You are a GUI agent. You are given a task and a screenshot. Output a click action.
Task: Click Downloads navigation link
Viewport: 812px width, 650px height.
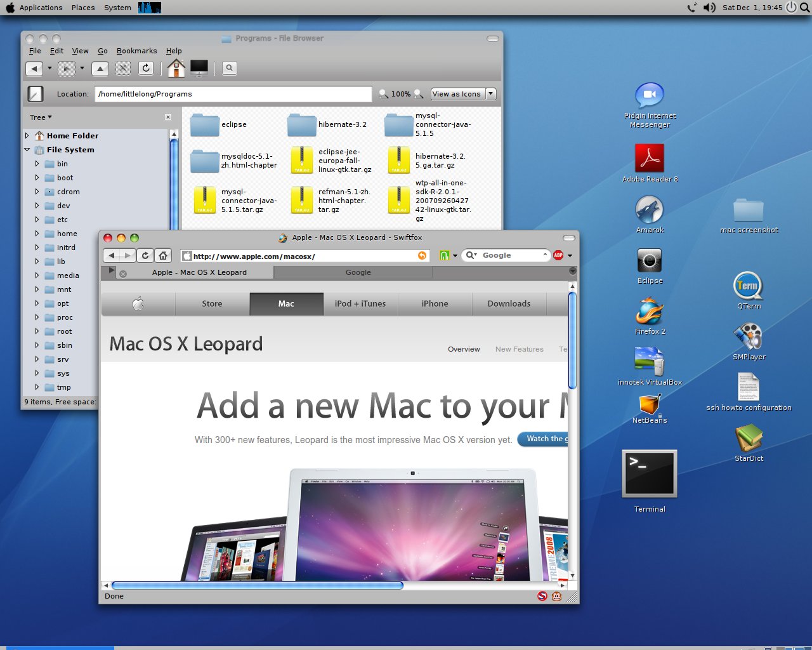pos(509,303)
